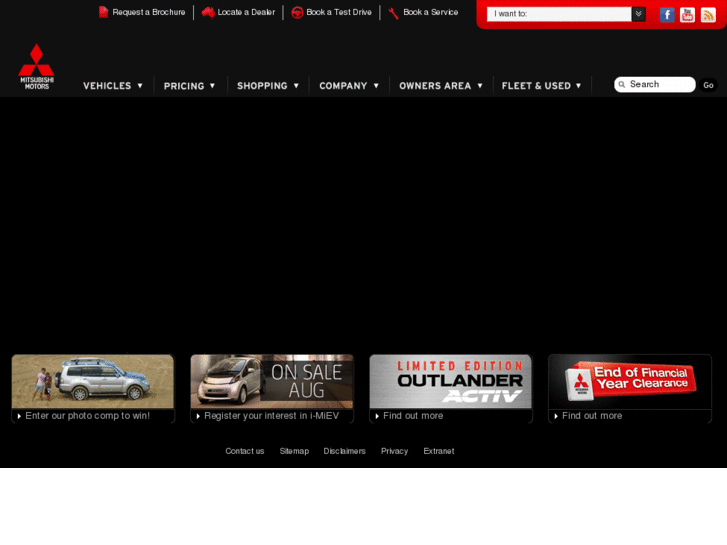Expand the arrow next to COMPANY
This screenshot has height=545, width=727.
click(x=376, y=86)
